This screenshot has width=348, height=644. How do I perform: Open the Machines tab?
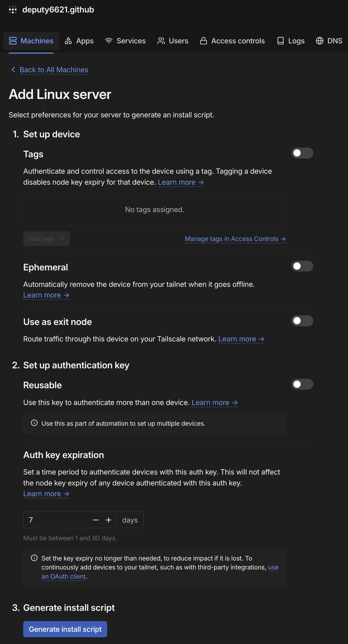click(31, 41)
